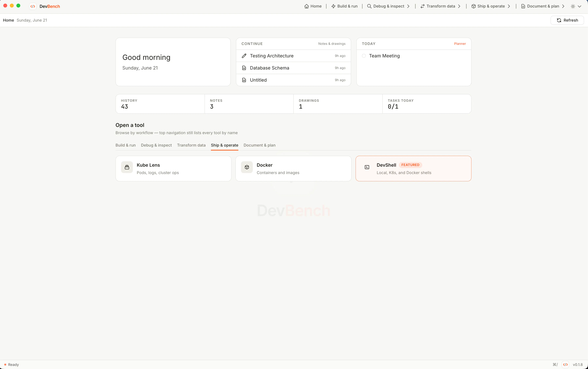Expand the Document & plan chevron
Viewport: 588px width, 369px height.
pos(563,6)
